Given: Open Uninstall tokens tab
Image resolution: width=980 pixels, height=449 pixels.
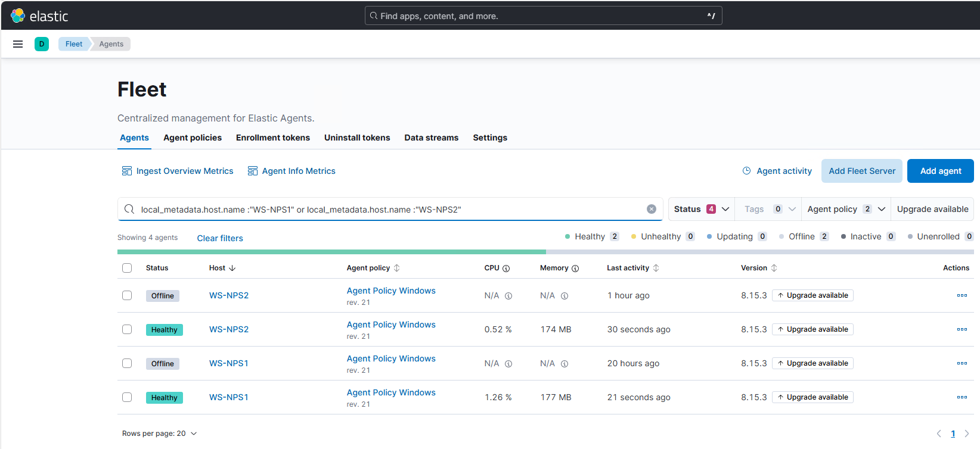Looking at the screenshot, I should tap(357, 138).
